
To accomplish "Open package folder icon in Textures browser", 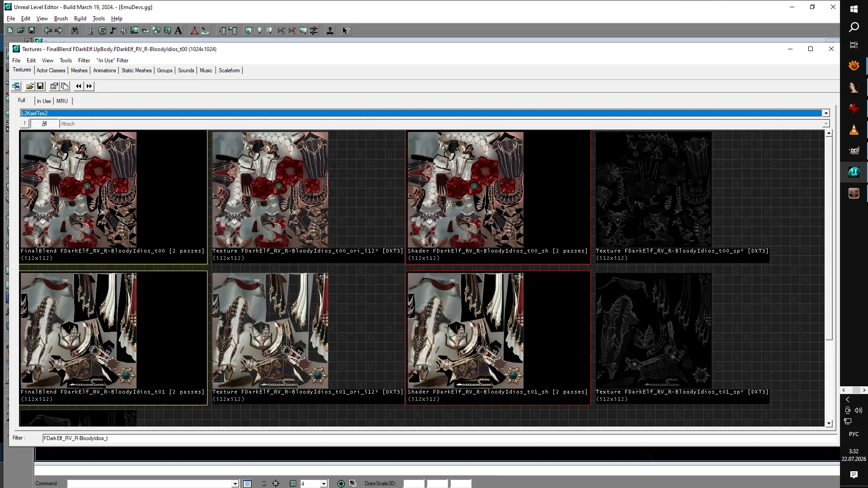I will tap(30, 86).
